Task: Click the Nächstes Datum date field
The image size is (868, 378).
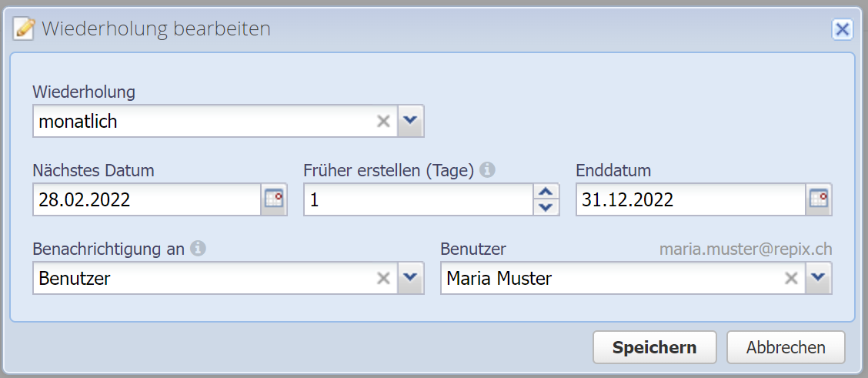Action: (146, 200)
